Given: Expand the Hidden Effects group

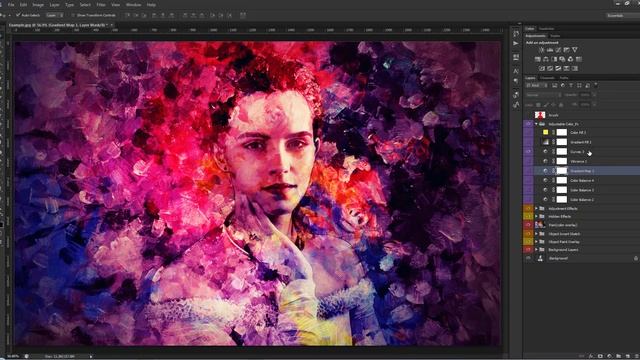Looking at the screenshot, I should pyautogui.click(x=536, y=216).
